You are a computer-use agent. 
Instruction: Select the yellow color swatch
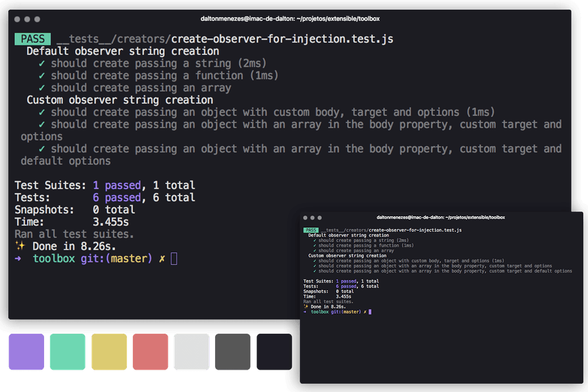(x=109, y=352)
